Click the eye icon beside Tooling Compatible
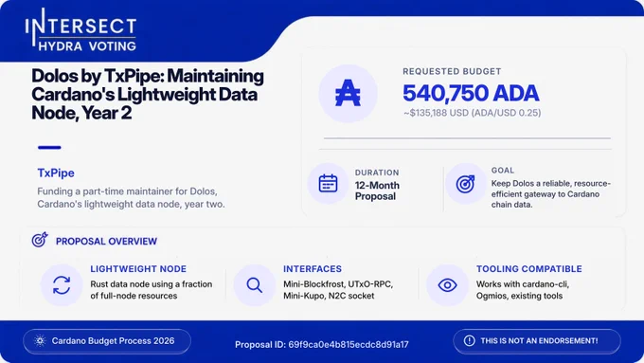This screenshot has height=363, width=644. [x=447, y=285]
